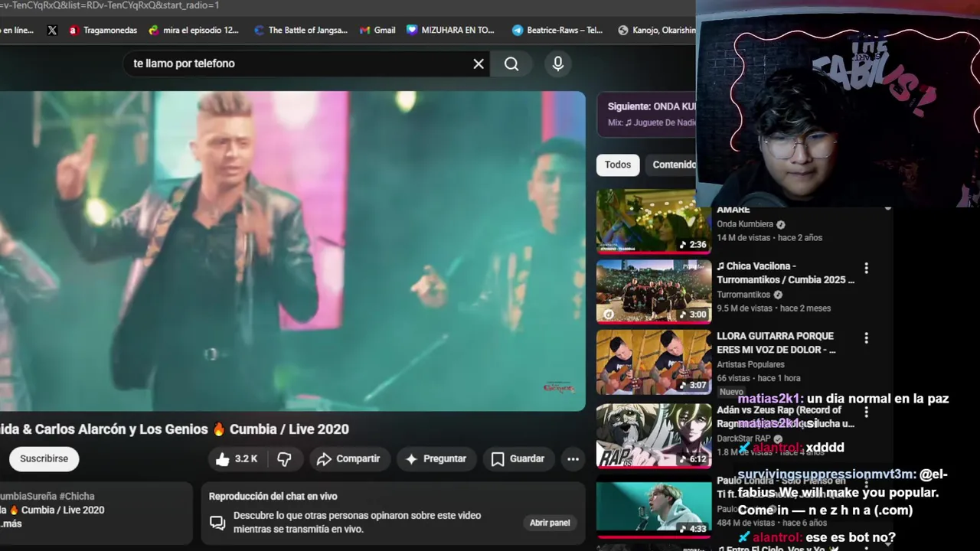This screenshot has height=551, width=980.
Task: Click the magnifying glass search button
Action: coord(511,64)
